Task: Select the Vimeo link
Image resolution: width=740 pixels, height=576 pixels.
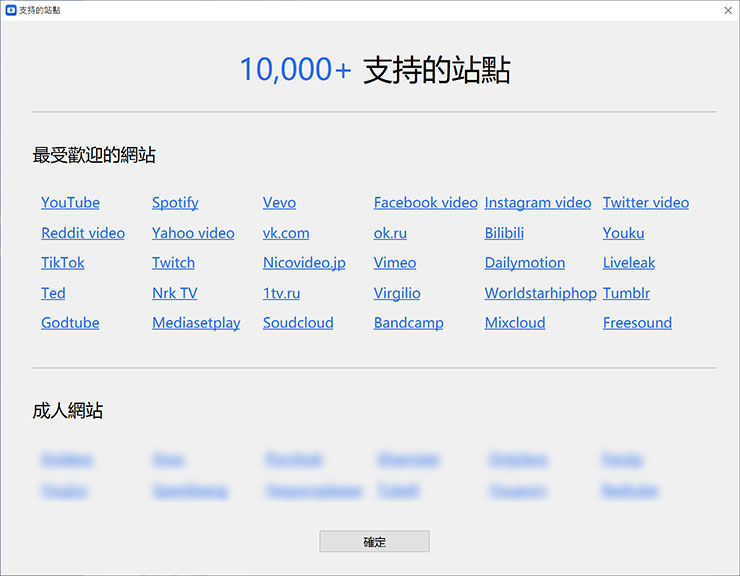Action: 395,263
